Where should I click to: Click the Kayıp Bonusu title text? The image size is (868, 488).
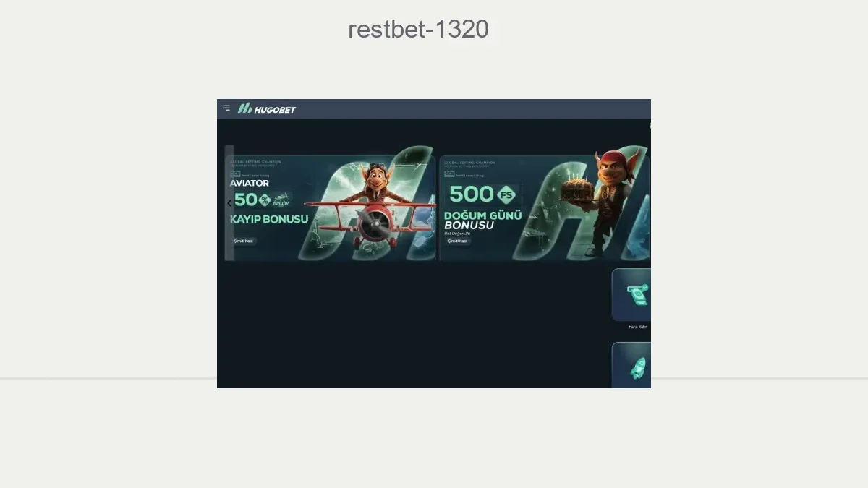coord(269,219)
